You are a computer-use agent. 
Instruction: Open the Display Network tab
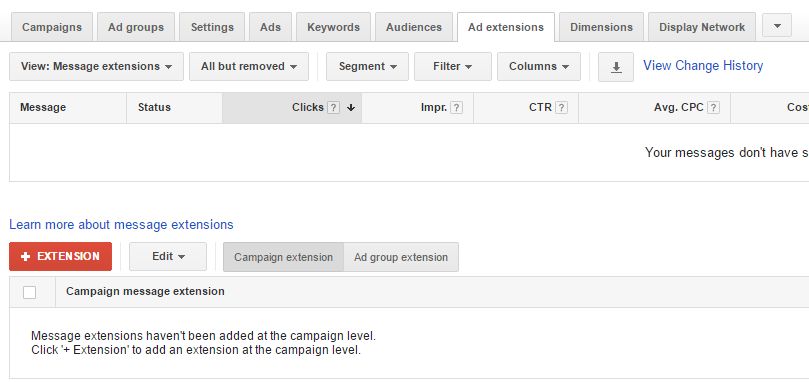702,27
